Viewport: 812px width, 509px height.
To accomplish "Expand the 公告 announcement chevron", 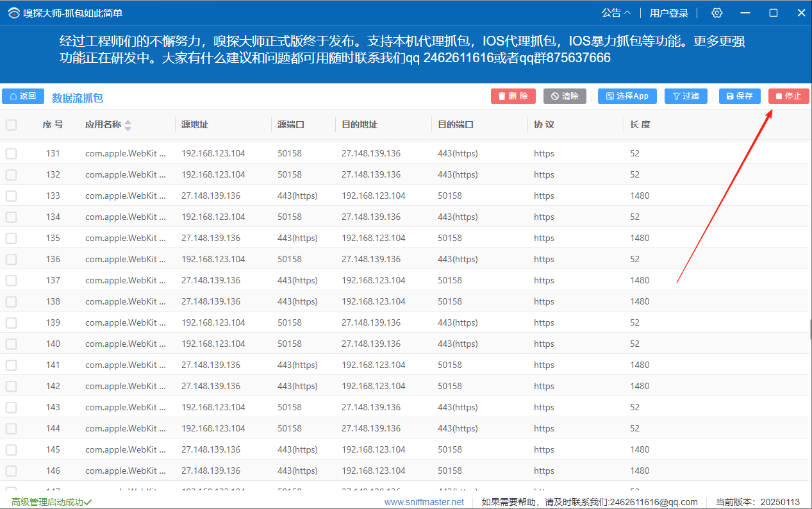I will (627, 13).
